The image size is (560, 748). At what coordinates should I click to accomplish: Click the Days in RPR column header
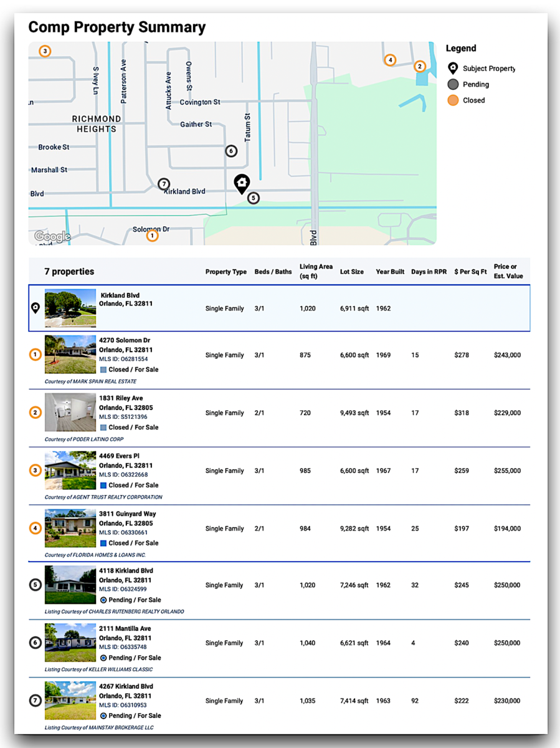[x=429, y=272]
